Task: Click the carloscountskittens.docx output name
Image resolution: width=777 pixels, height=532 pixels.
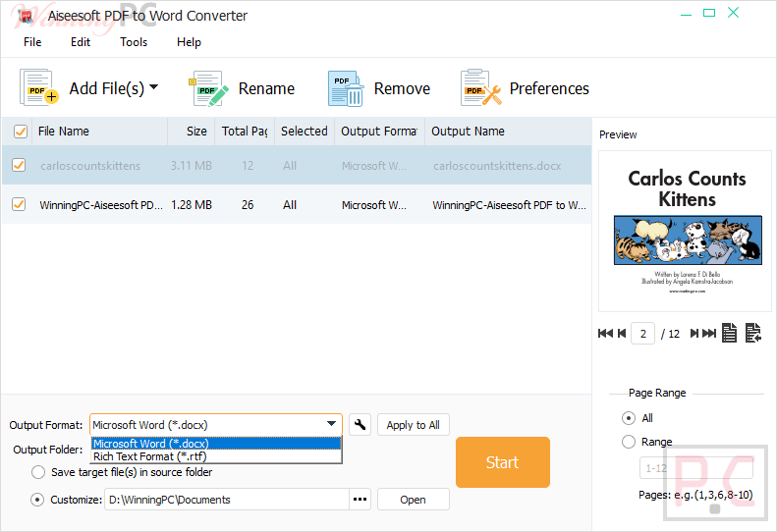Action: click(x=497, y=166)
